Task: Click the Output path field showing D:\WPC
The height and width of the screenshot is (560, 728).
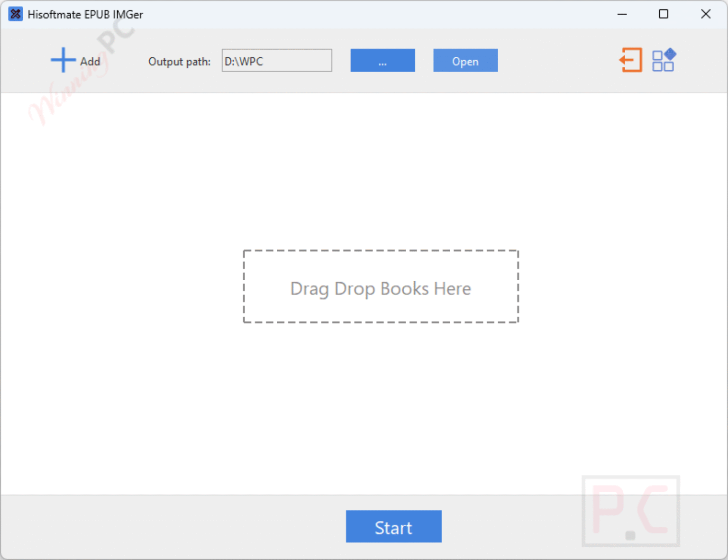Action: [x=277, y=61]
